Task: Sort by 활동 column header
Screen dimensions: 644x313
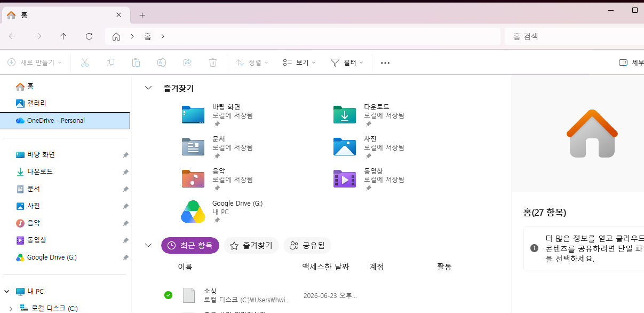Action: 444,267
